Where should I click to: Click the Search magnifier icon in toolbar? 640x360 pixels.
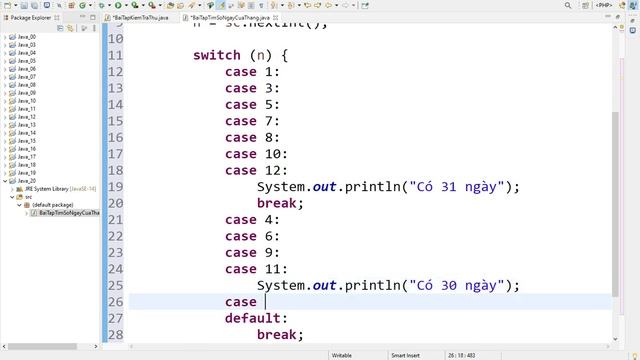568,5
